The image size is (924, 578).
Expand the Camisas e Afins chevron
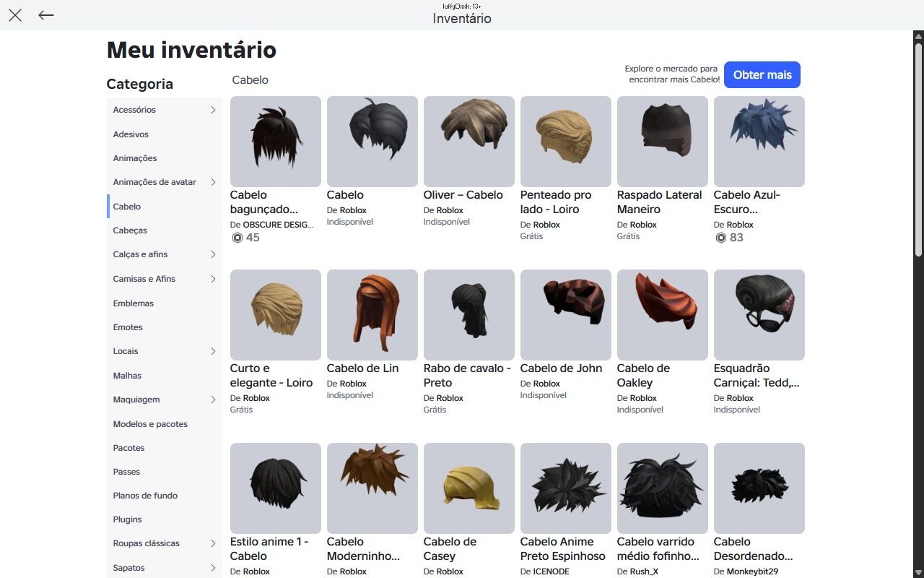tap(213, 279)
